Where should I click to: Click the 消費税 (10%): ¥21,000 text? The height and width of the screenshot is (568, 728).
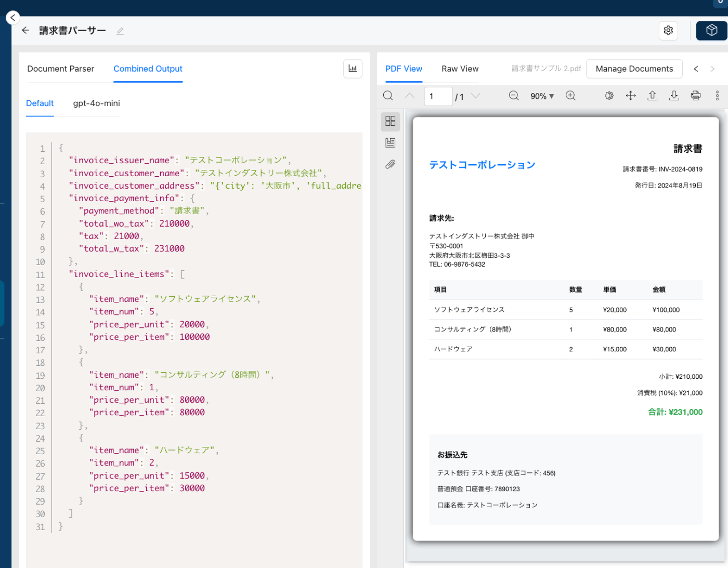[x=670, y=393]
